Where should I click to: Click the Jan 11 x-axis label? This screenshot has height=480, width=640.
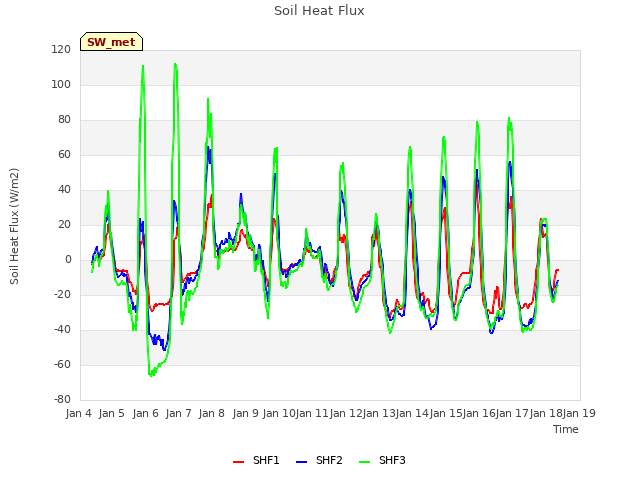tap(312, 413)
